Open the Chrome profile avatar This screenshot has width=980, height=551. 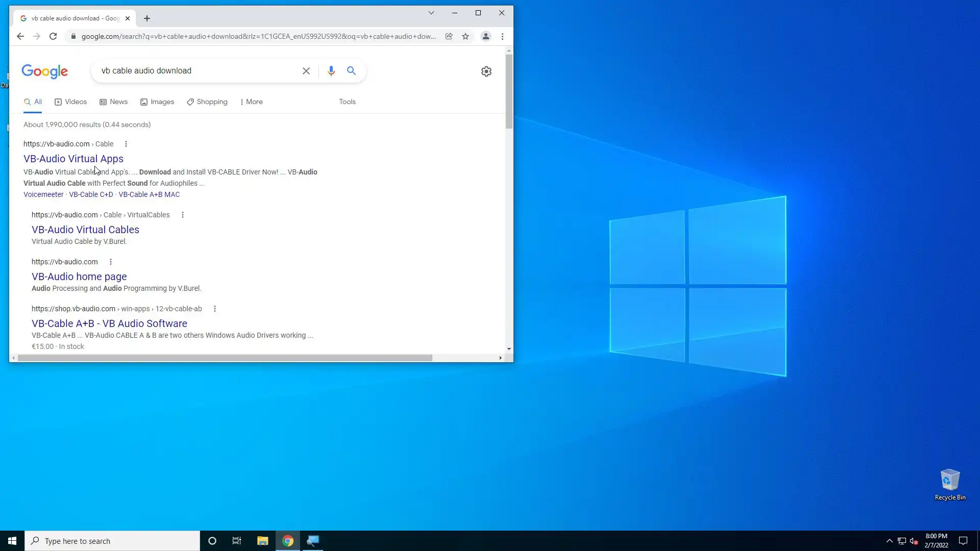pos(485,36)
